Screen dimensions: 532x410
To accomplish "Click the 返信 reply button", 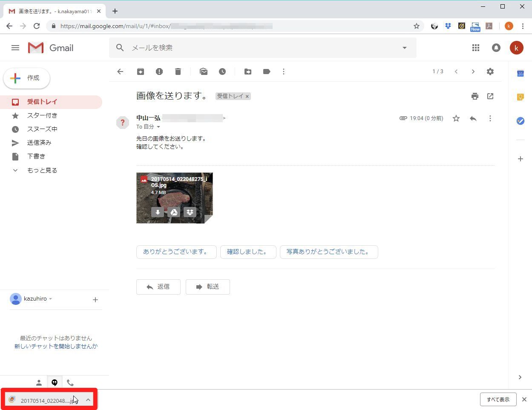I will point(158,287).
